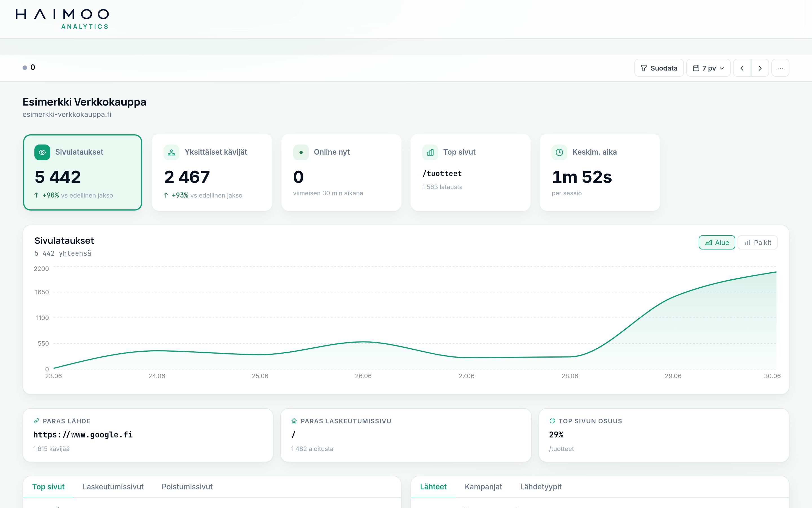The height and width of the screenshot is (508, 812).
Task: Open the Lähteet tab
Action: click(x=433, y=487)
